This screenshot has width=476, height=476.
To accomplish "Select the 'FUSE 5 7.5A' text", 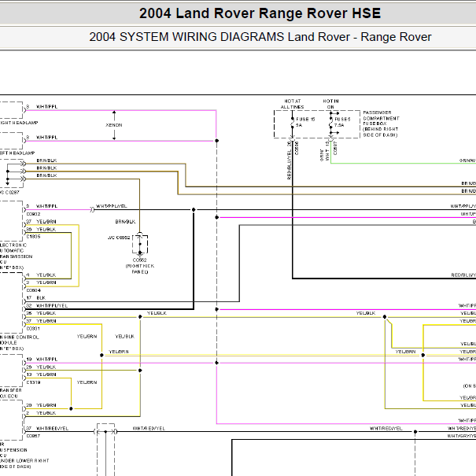I will (342, 122).
